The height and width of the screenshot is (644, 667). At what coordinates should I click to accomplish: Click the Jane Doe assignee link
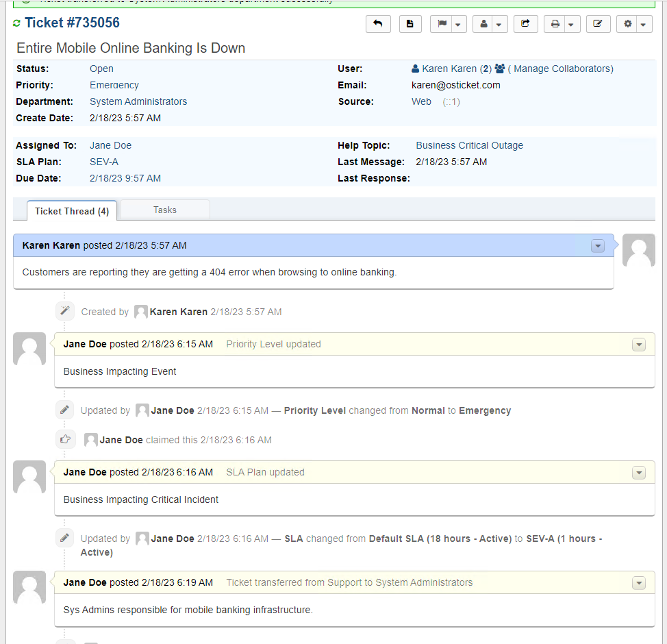coord(110,145)
